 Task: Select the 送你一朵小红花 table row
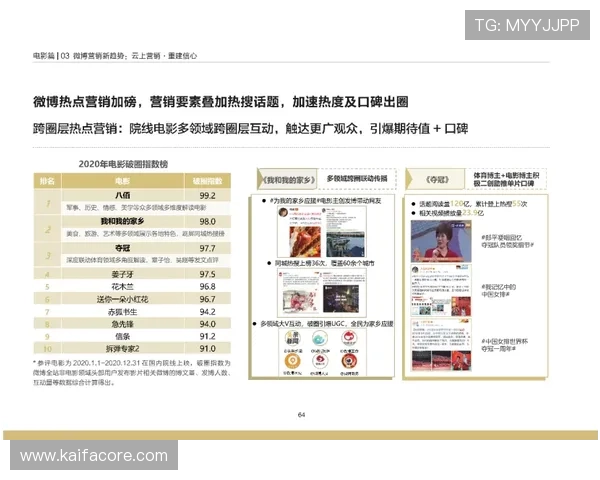tap(132, 299)
